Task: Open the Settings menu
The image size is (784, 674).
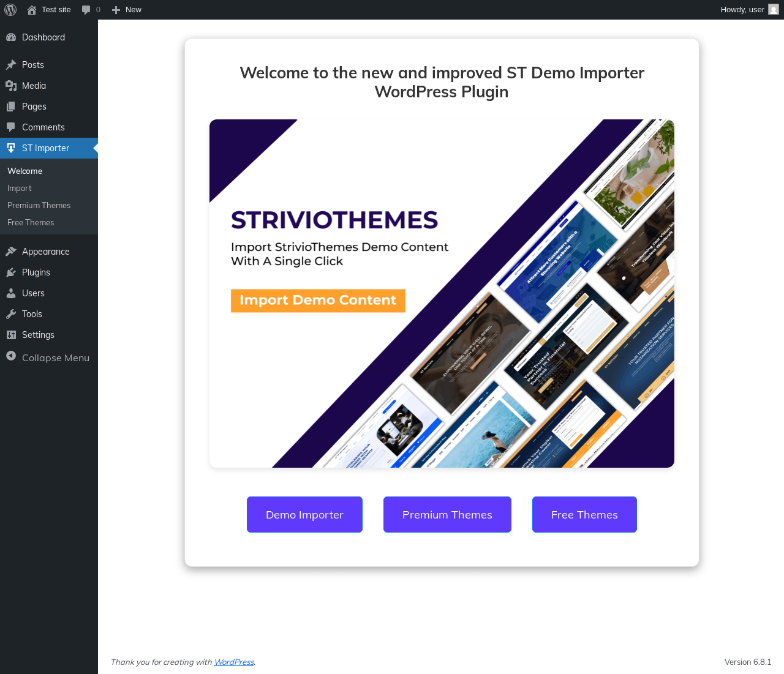Action: click(49, 335)
